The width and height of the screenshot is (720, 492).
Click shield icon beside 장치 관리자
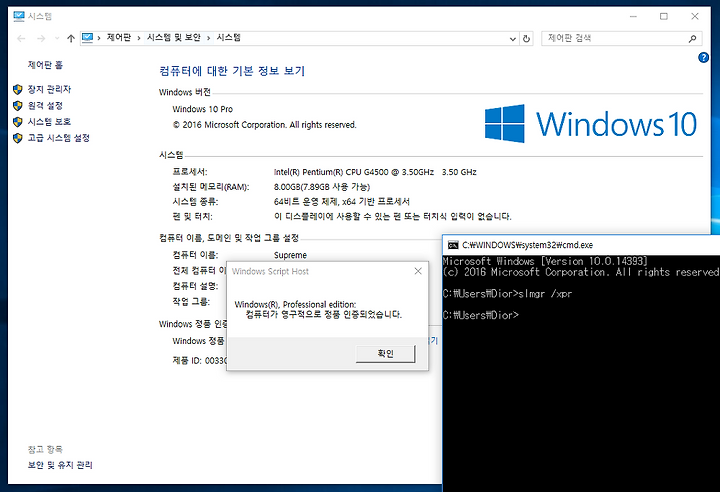coord(17,89)
